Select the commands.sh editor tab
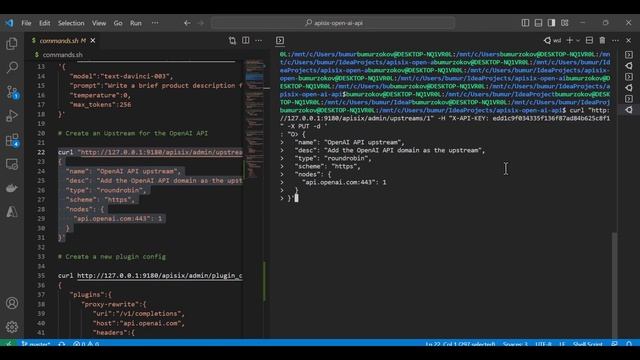This screenshot has height=360, width=640. (63, 41)
